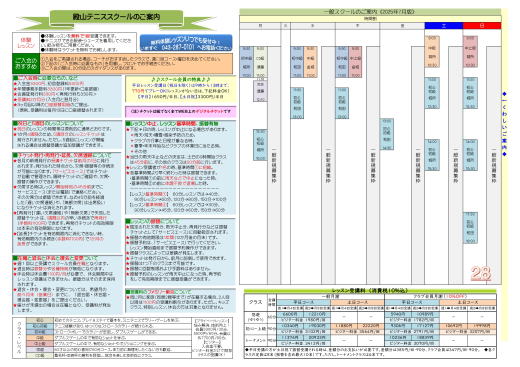Viewport: 520px width, 367px height.
Task: Click the large 28 number graphic
Action: coord(481,273)
